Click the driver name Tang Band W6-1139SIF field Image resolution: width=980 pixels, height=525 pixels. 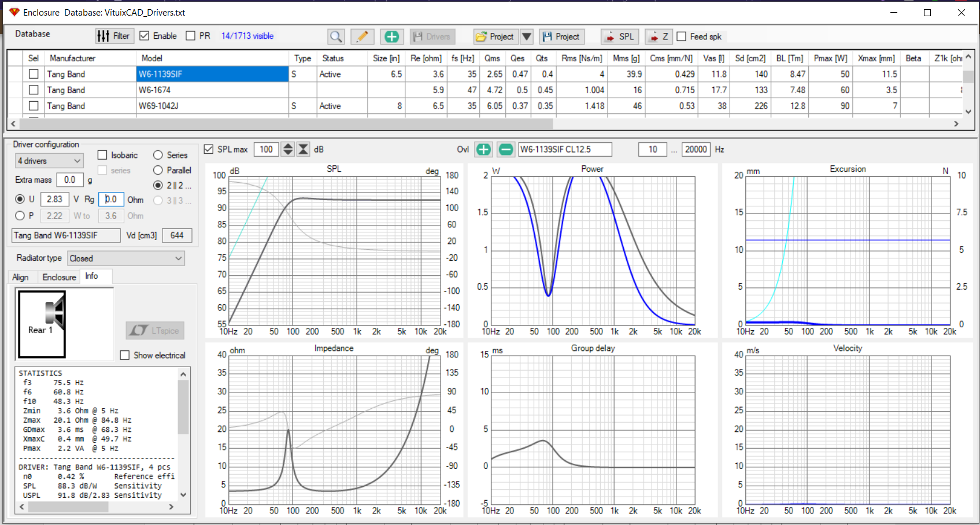click(66, 235)
